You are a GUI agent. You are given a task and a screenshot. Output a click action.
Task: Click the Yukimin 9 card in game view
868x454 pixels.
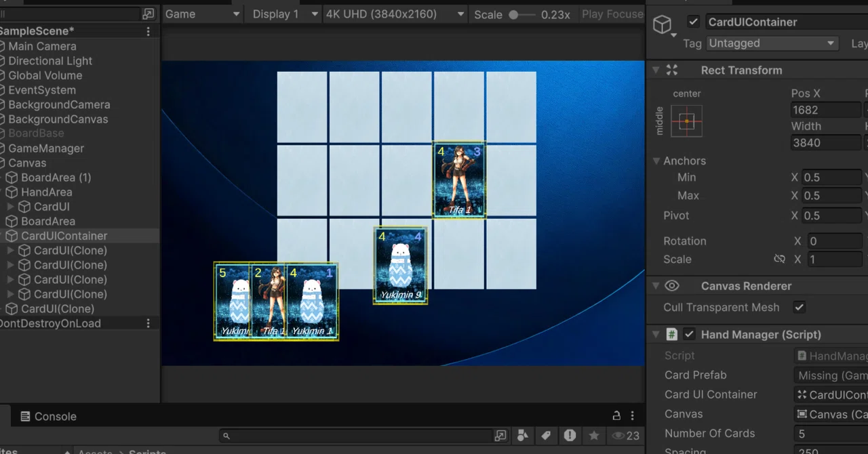click(400, 265)
